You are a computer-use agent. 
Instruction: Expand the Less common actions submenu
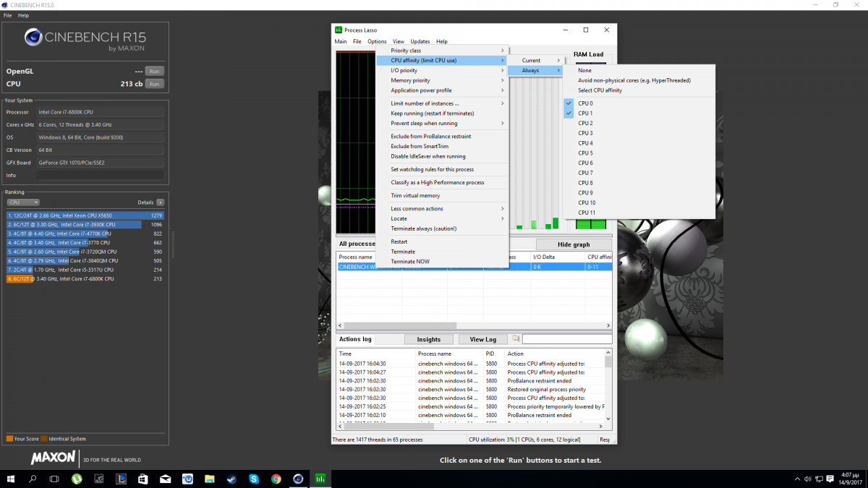(442, 209)
